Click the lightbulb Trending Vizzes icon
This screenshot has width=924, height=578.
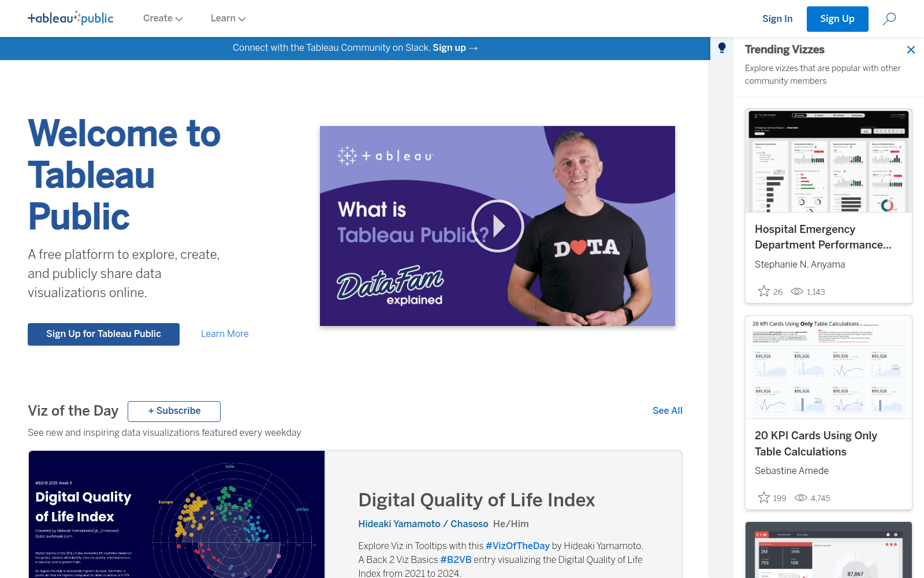[x=721, y=48]
